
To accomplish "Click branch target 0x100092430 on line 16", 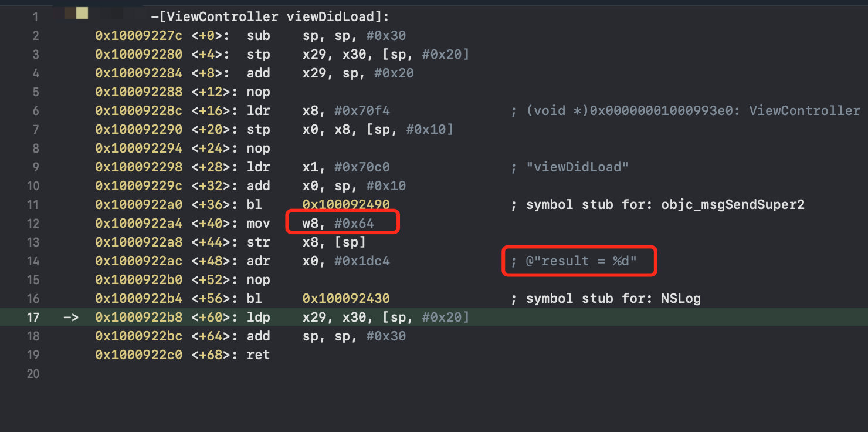I will [x=346, y=299].
